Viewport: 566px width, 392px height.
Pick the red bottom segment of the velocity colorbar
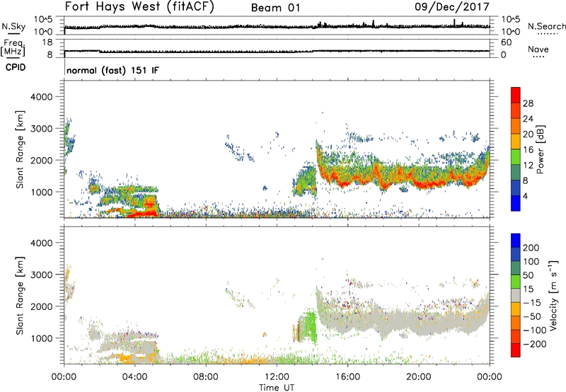point(516,350)
